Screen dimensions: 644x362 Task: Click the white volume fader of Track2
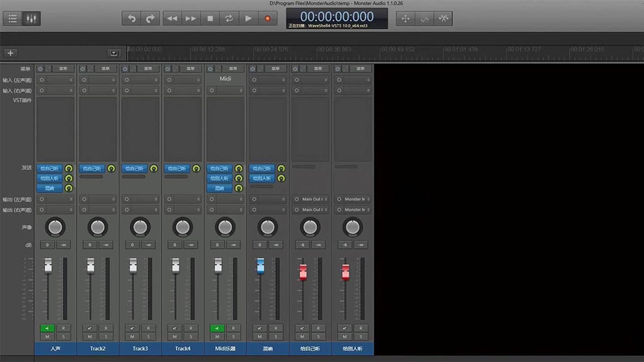(91, 265)
